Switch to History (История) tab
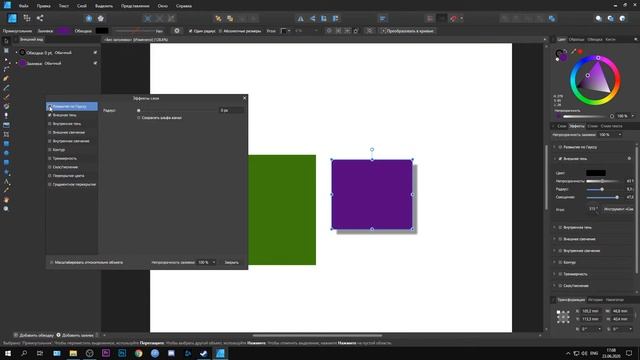640x360 pixels. [595, 300]
